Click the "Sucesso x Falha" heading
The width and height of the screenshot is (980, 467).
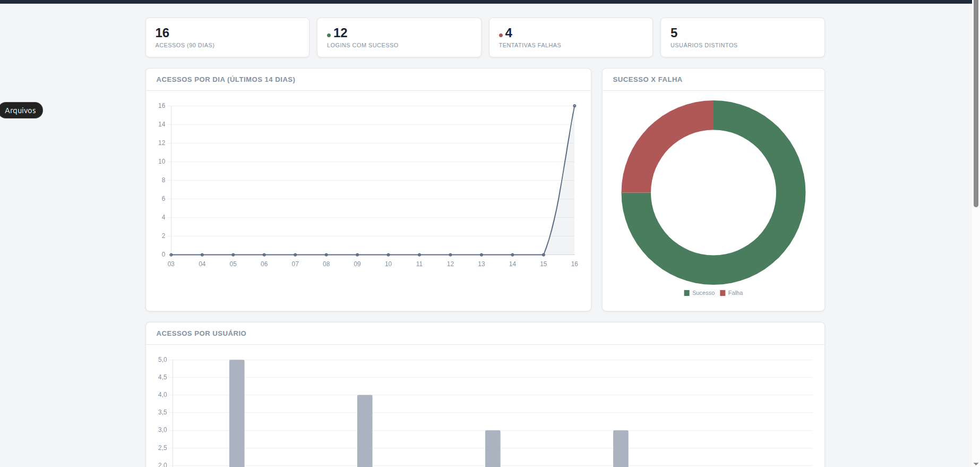(x=648, y=80)
